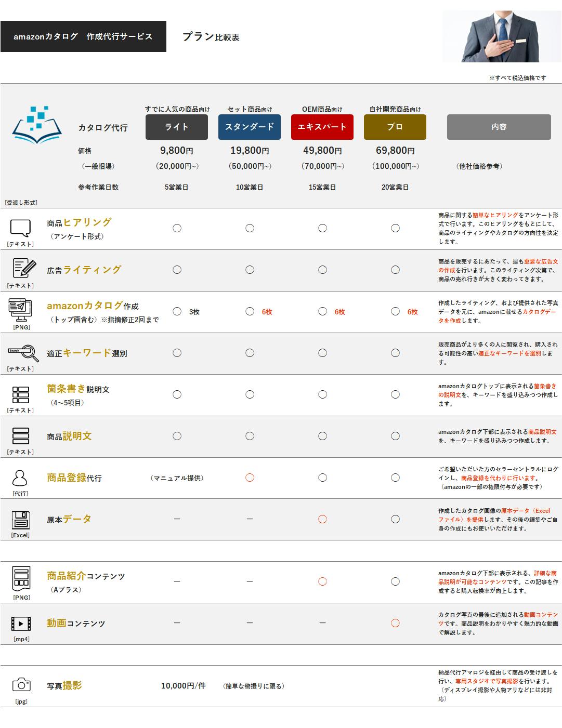This screenshot has width=562, height=728.
Task: Click the 商品登録代行 row title
Action: (74, 478)
